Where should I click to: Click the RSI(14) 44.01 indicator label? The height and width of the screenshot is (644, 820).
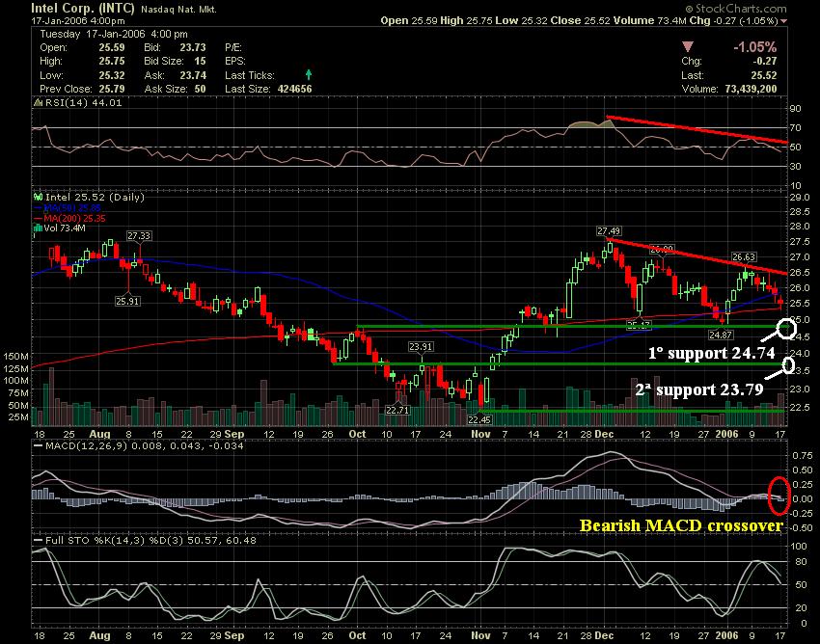(x=84, y=103)
